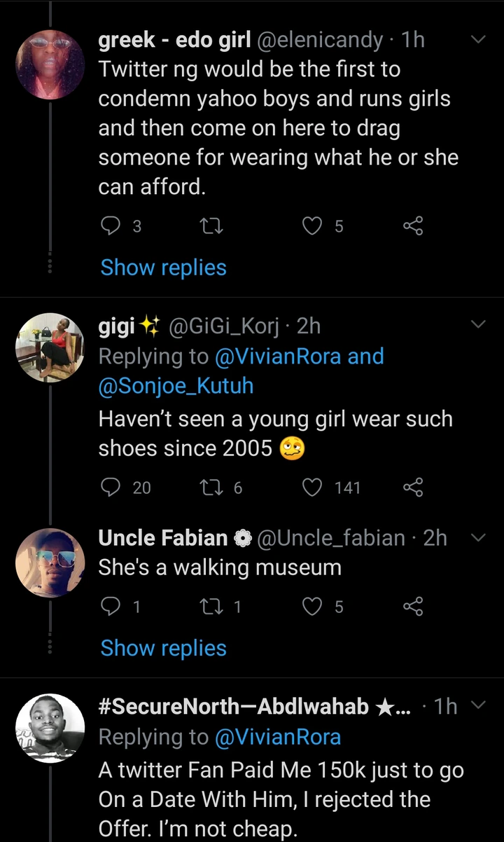Image resolution: width=504 pixels, height=842 pixels.
Task: Open options arrow on greek - edo girl's tweet
Action: (478, 41)
